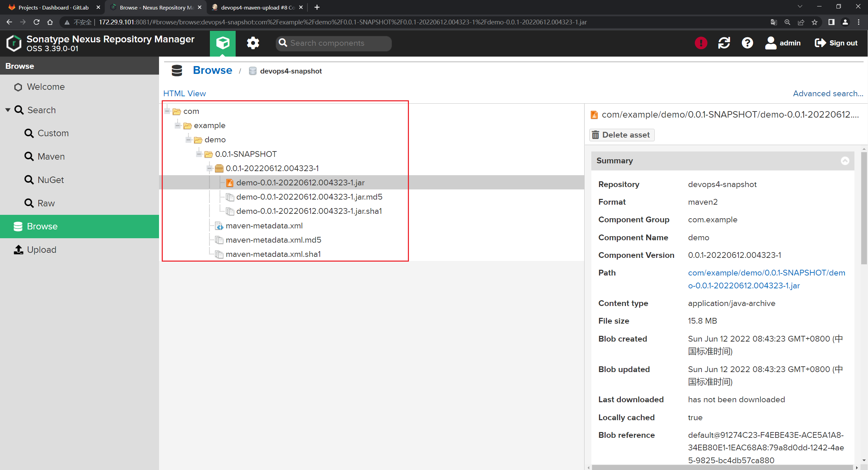Image resolution: width=868 pixels, height=470 pixels.
Task: Click the Search components field
Action: pos(334,43)
